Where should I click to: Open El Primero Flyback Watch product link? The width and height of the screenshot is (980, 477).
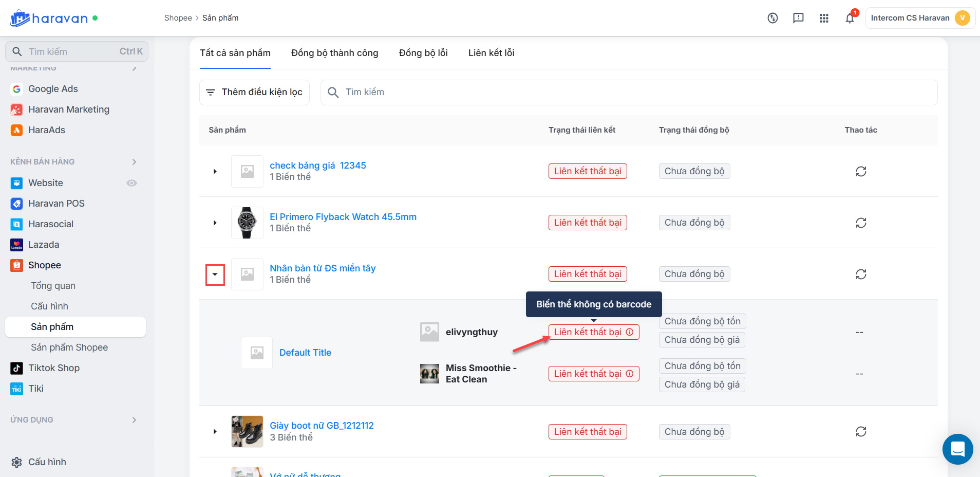pos(343,217)
